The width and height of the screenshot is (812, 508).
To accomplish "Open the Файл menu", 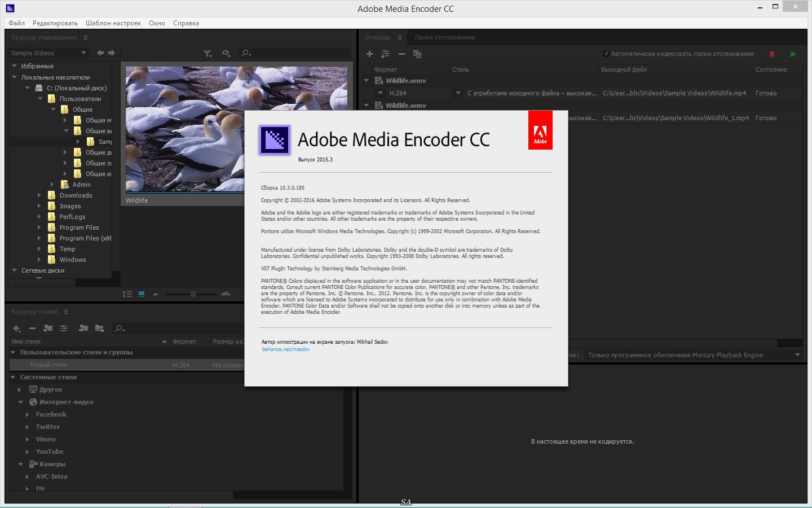I will click(16, 23).
